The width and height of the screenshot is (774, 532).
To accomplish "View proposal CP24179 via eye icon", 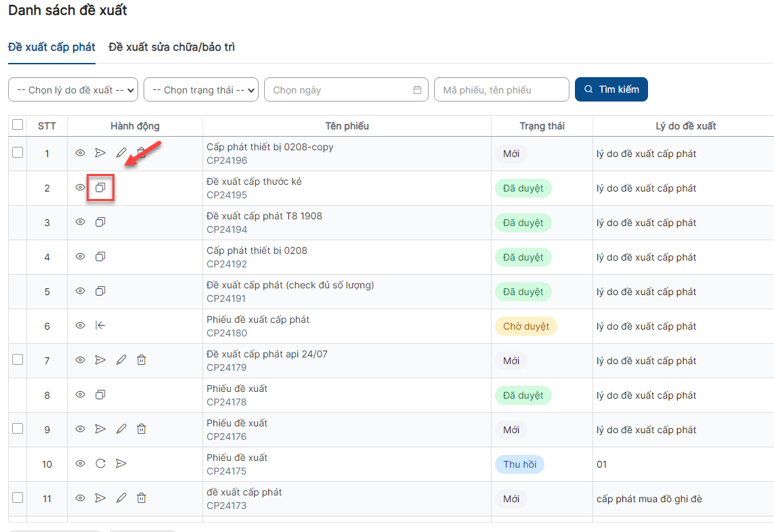I will (x=80, y=360).
